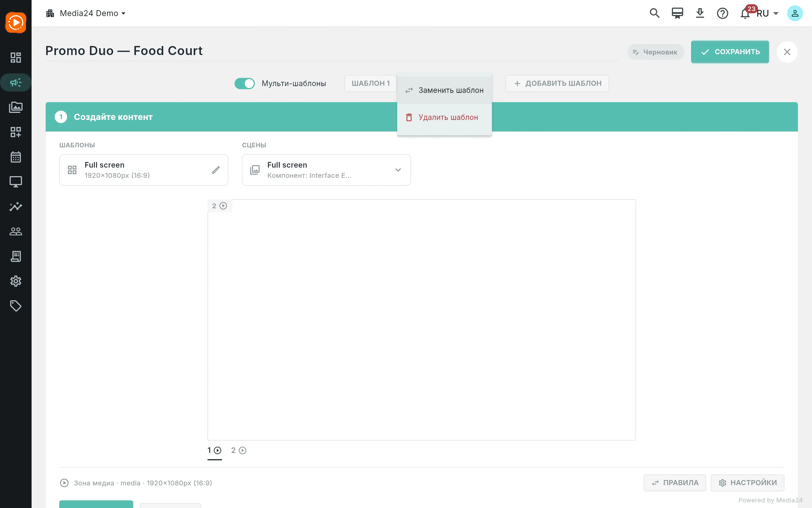Click the Черновик draft status chip
The height and width of the screenshot is (508, 812).
[x=656, y=52]
